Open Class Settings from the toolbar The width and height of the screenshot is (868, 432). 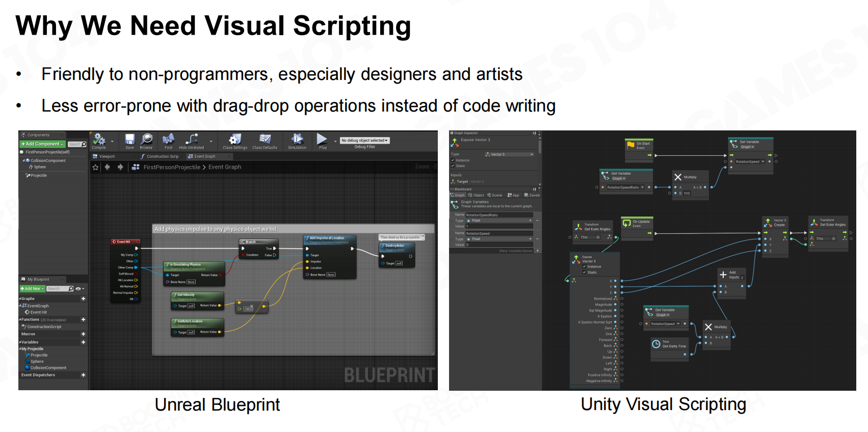(234, 140)
